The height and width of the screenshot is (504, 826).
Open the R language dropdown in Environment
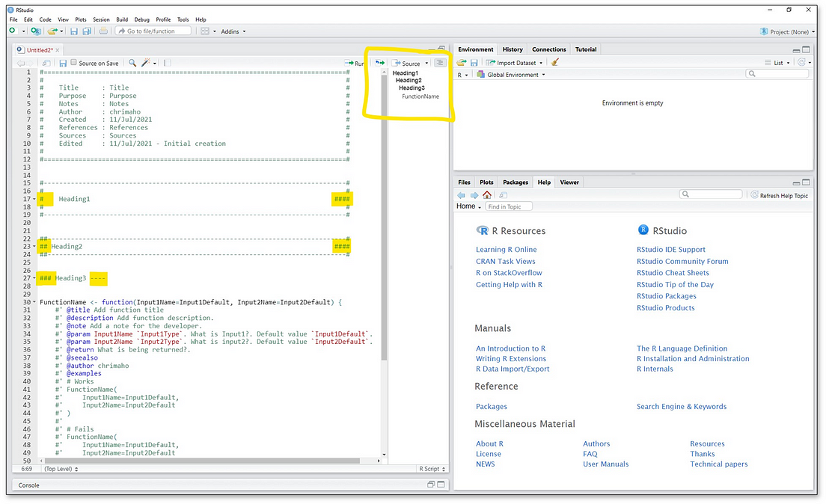pos(462,76)
